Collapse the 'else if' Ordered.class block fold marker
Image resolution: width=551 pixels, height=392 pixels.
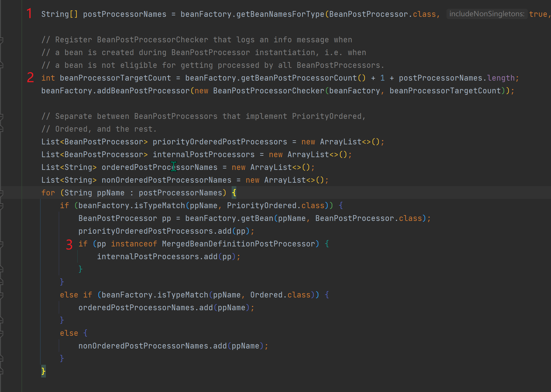coord(1,295)
